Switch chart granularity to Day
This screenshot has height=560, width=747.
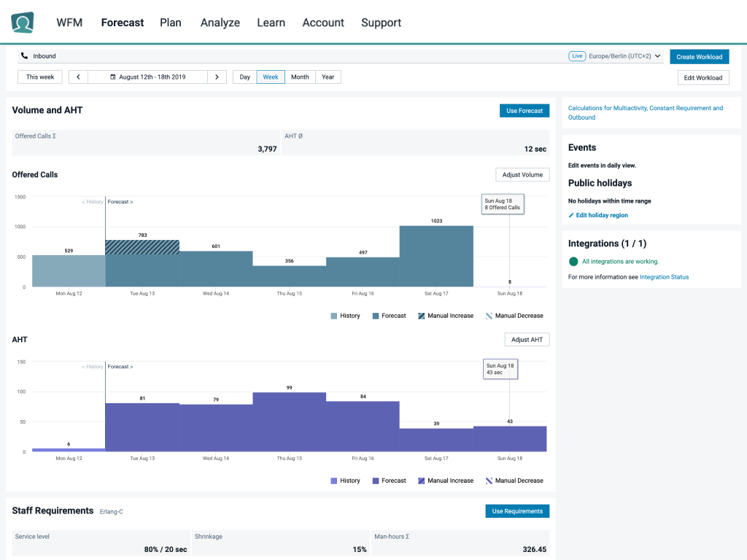(x=244, y=77)
